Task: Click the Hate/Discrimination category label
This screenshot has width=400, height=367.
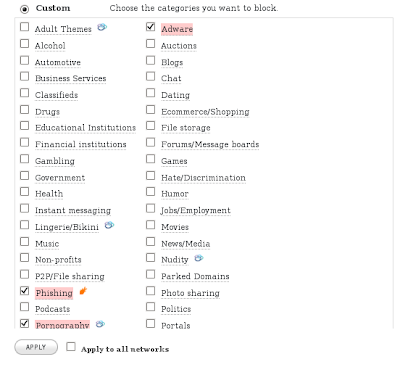Action: 203,178
